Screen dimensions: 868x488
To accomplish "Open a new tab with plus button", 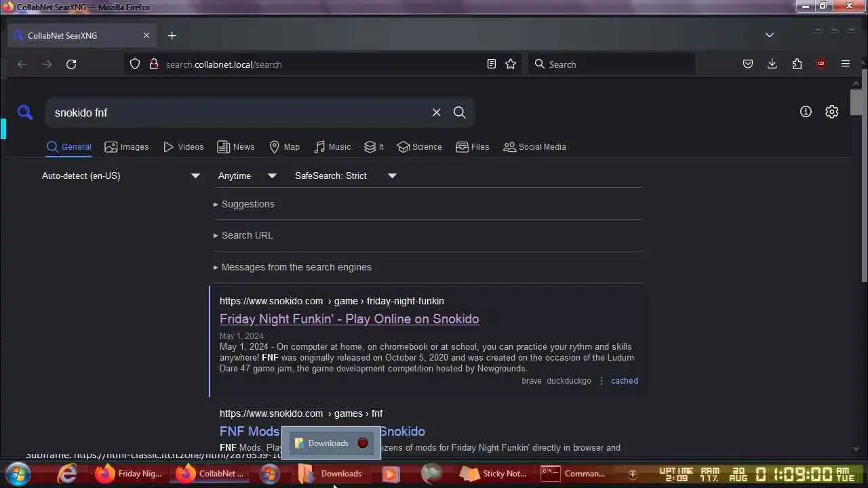I will 172,36.
